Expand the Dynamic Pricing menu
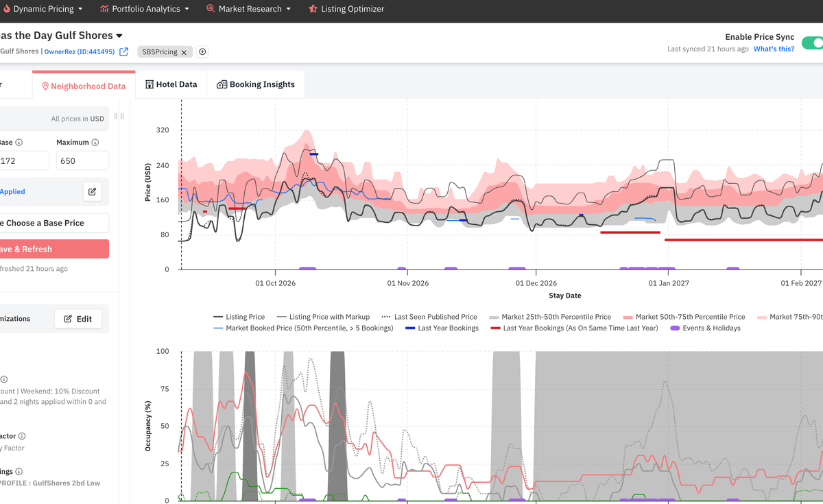 point(43,9)
